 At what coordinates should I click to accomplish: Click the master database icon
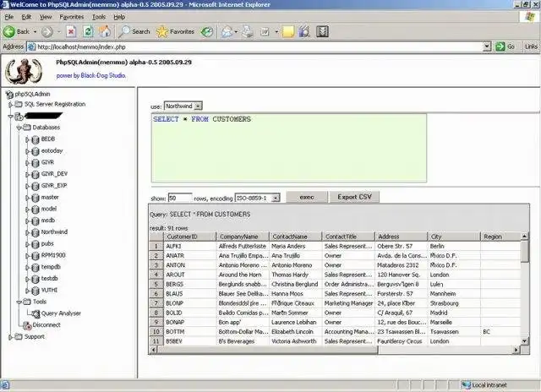pyautogui.click(x=35, y=197)
